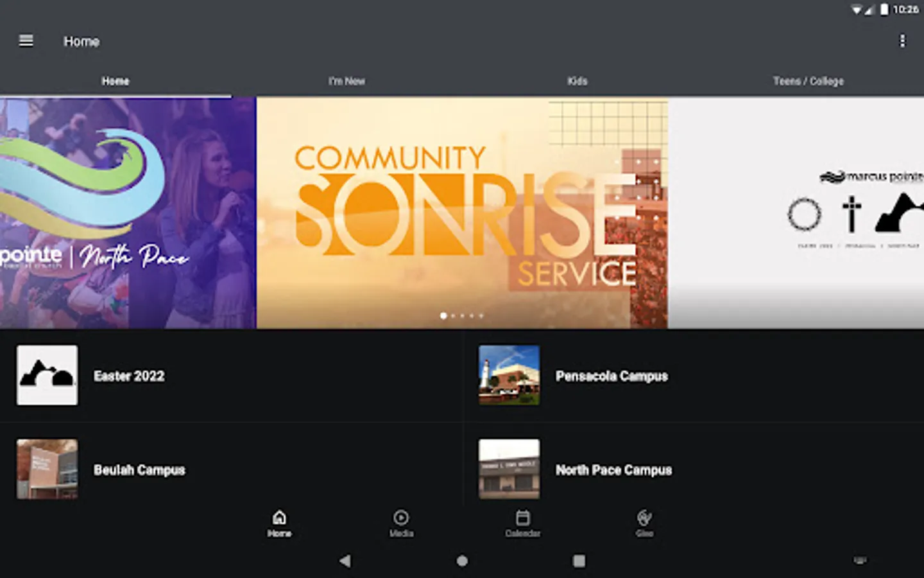
Task: Tap the Android recent apps square
Action: (579, 561)
